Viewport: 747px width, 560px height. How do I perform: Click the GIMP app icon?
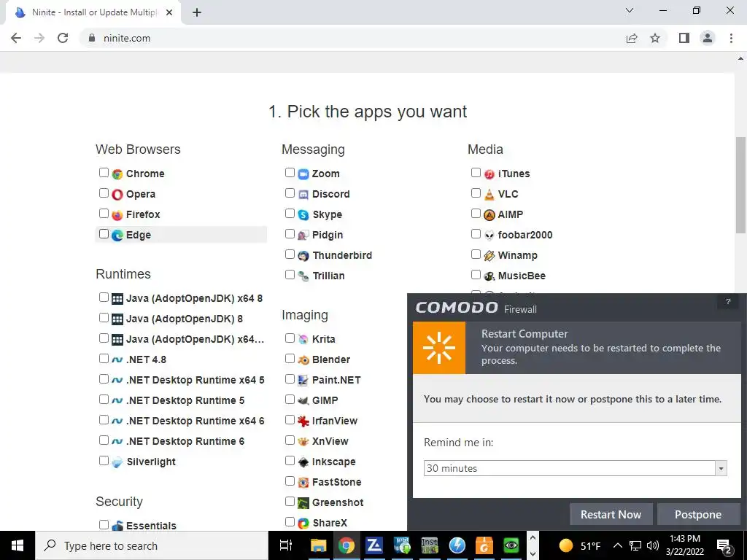(x=303, y=400)
